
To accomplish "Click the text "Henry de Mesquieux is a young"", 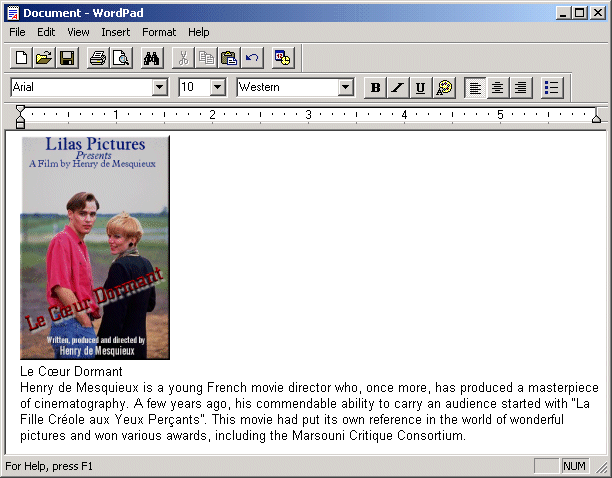I will coord(112,387).
